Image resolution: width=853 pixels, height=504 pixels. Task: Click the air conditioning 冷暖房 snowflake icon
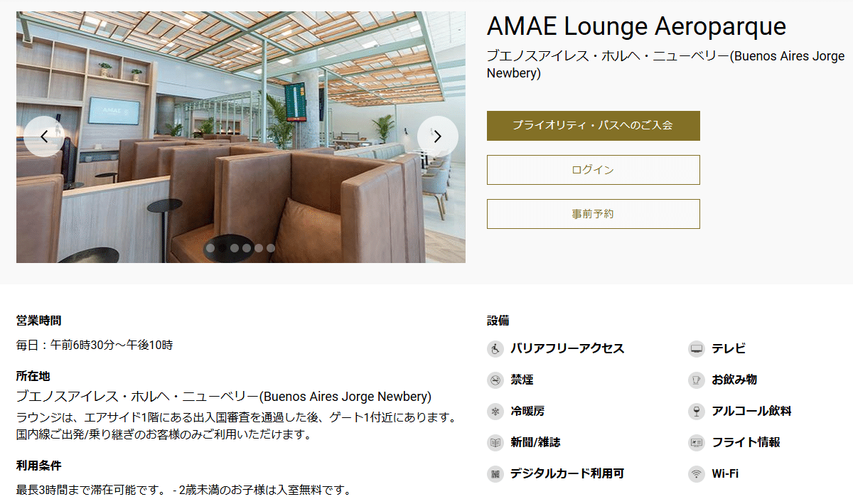(495, 412)
